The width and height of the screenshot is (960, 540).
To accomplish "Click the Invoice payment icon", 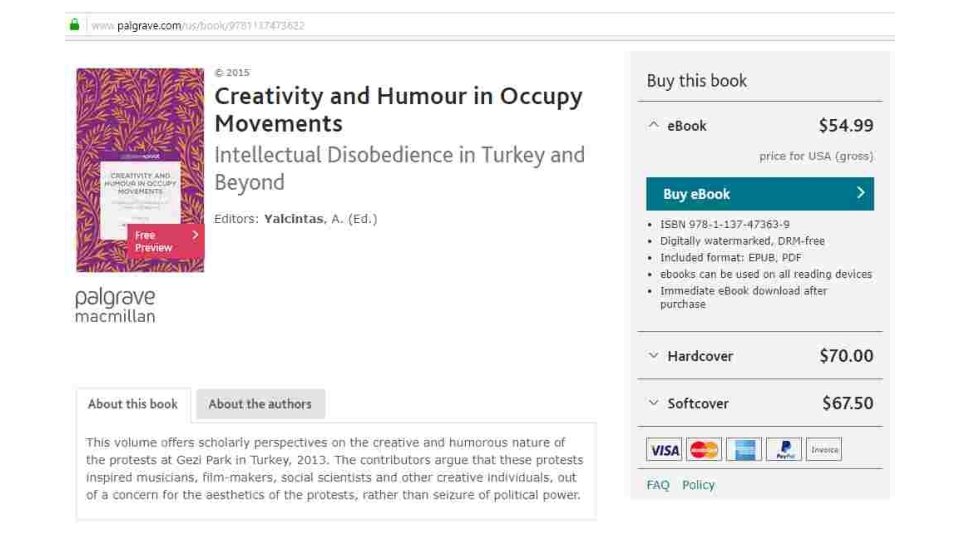I will [824, 450].
